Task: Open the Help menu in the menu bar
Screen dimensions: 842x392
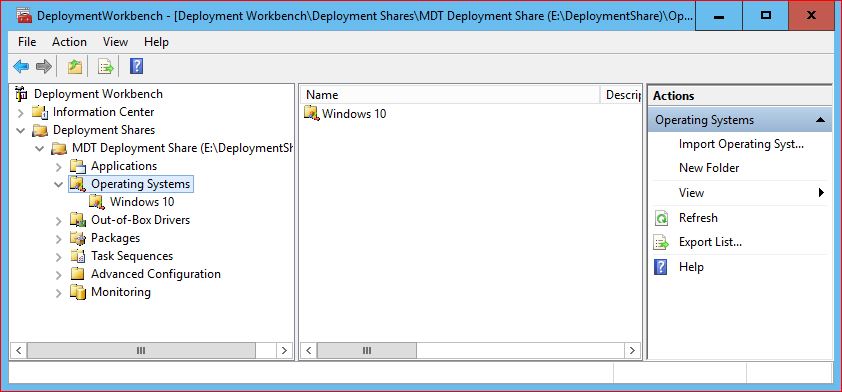Action: (x=156, y=42)
